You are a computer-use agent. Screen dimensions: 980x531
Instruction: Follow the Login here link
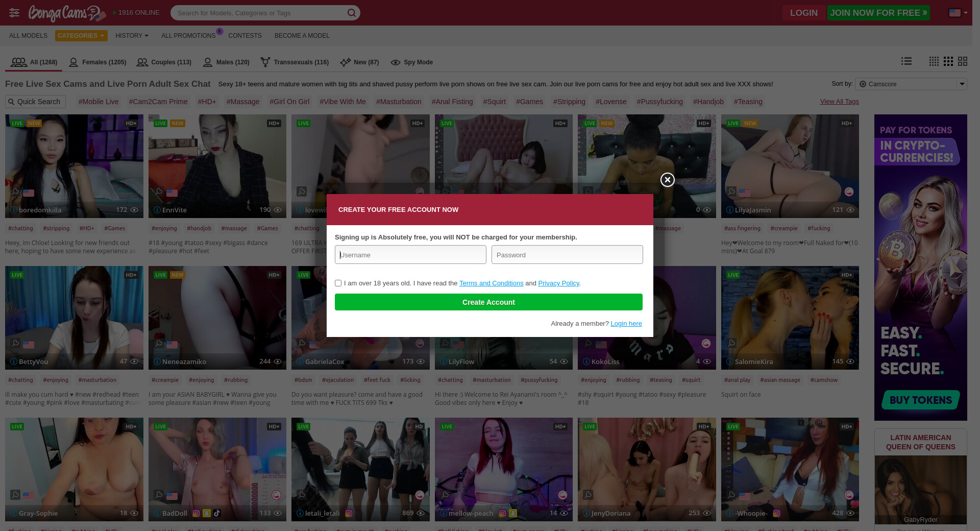(626, 324)
